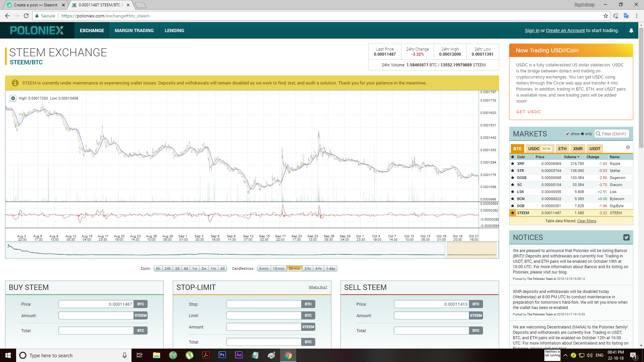Open Photoshop from the taskbar
This screenshot has height=362, width=644.
click(x=222, y=355)
